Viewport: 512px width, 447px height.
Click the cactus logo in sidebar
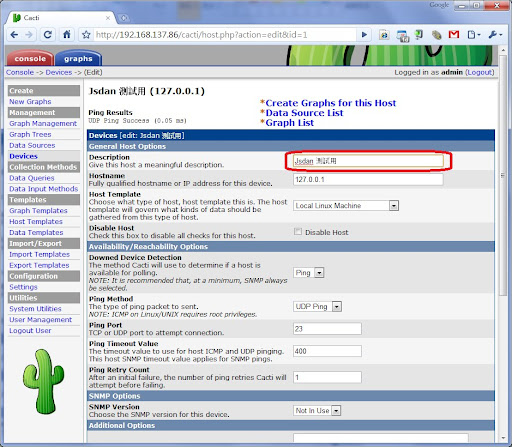(x=43, y=382)
